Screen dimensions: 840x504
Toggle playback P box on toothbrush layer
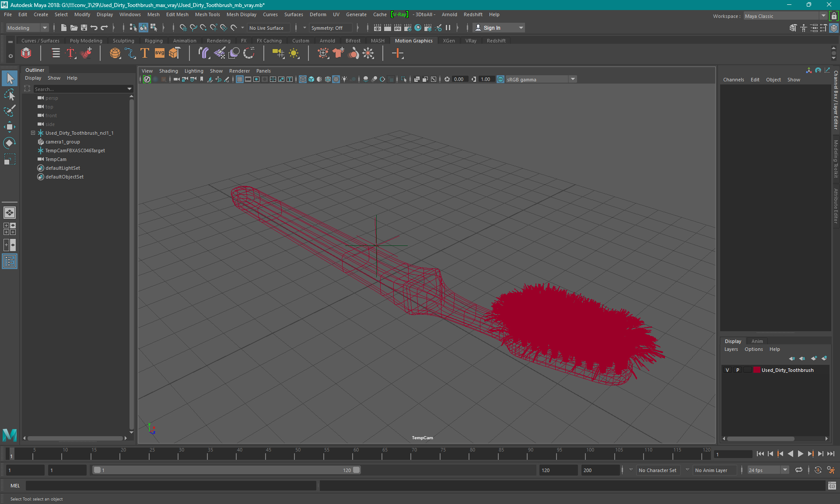(738, 370)
